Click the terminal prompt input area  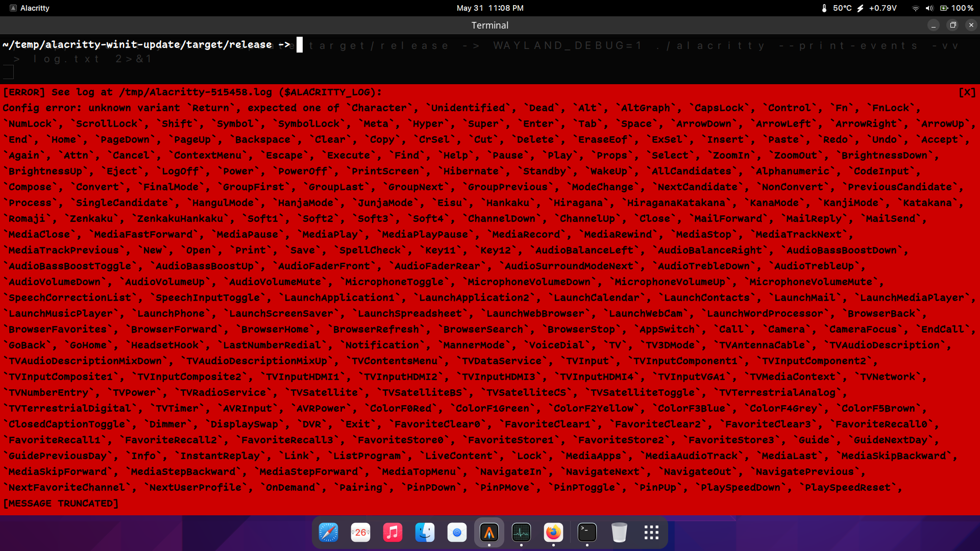(299, 44)
